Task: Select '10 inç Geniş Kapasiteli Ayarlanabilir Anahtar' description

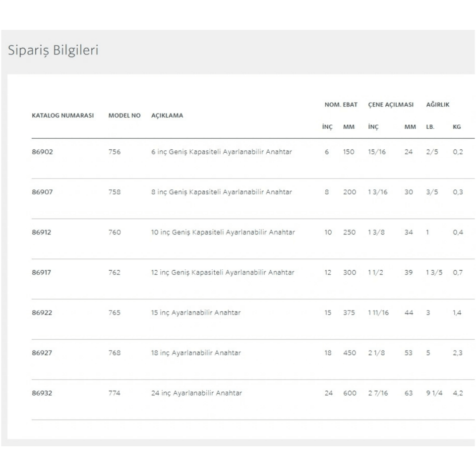Action: [223, 232]
